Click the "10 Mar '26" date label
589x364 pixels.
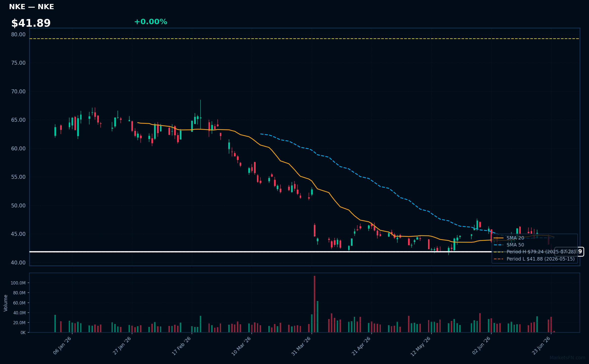tap(241, 346)
